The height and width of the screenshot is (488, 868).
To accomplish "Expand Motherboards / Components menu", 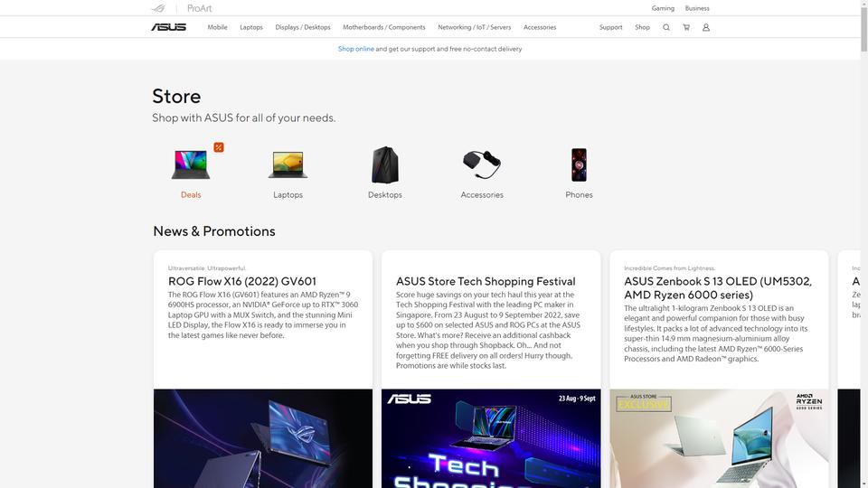I will tap(384, 27).
